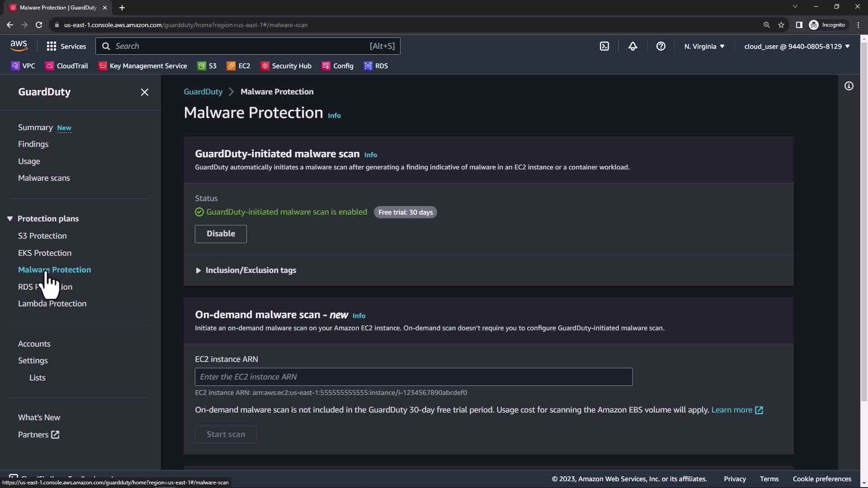
Task: Open Security Hub bookmark shortcut
Action: click(x=286, y=66)
